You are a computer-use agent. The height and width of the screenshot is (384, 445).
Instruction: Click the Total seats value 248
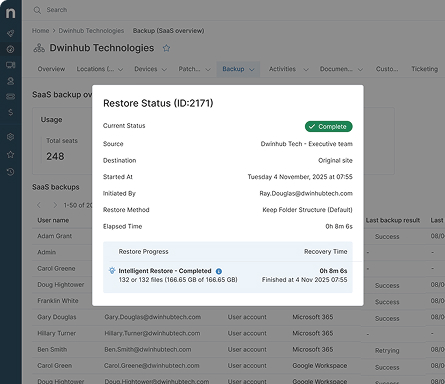(x=55, y=156)
